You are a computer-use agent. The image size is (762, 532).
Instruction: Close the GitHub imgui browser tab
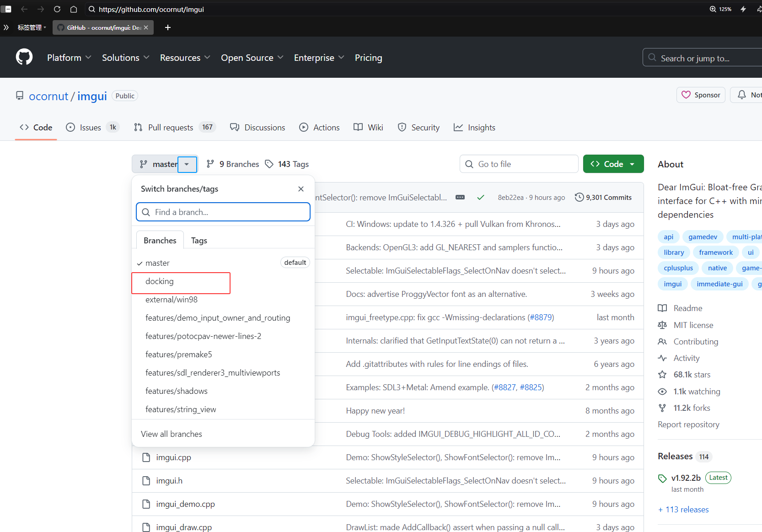[146, 27]
